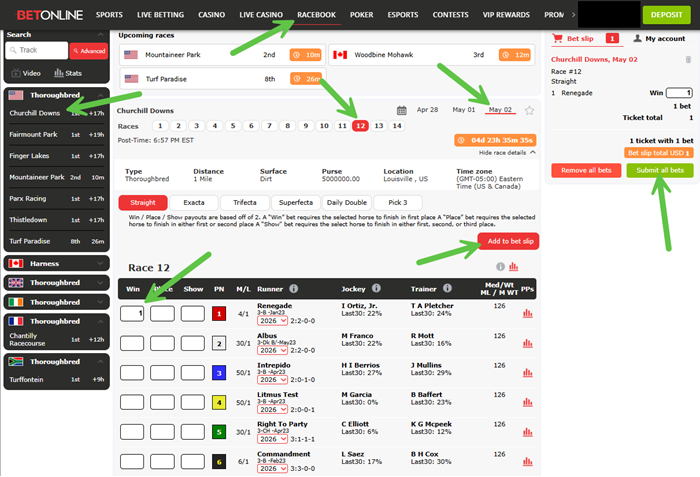Open the calendar date picker icon
This screenshot has height=477, width=700.
(x=401, y=110)
